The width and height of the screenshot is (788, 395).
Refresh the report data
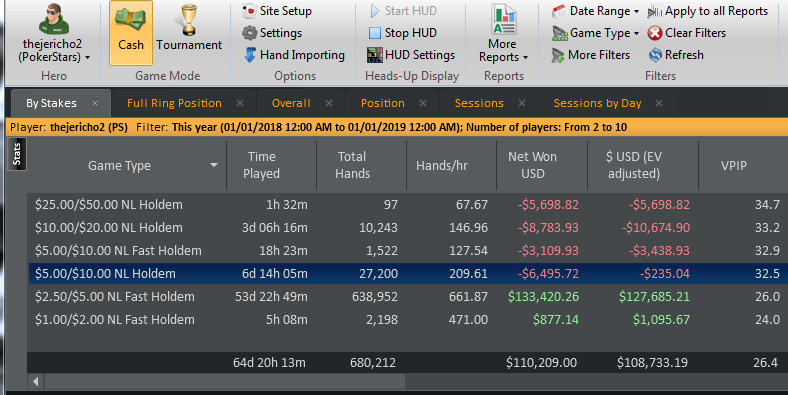(676, 55)
